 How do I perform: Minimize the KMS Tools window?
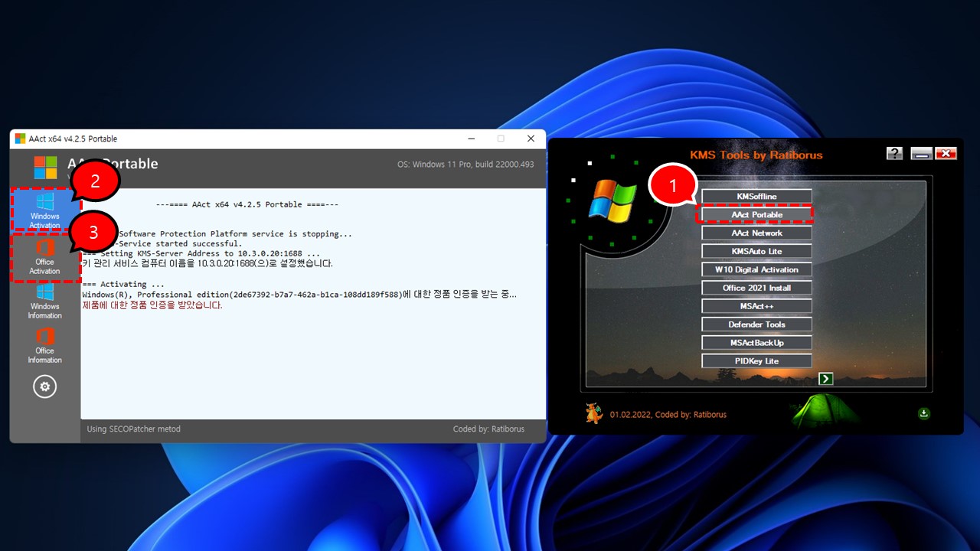921,153
